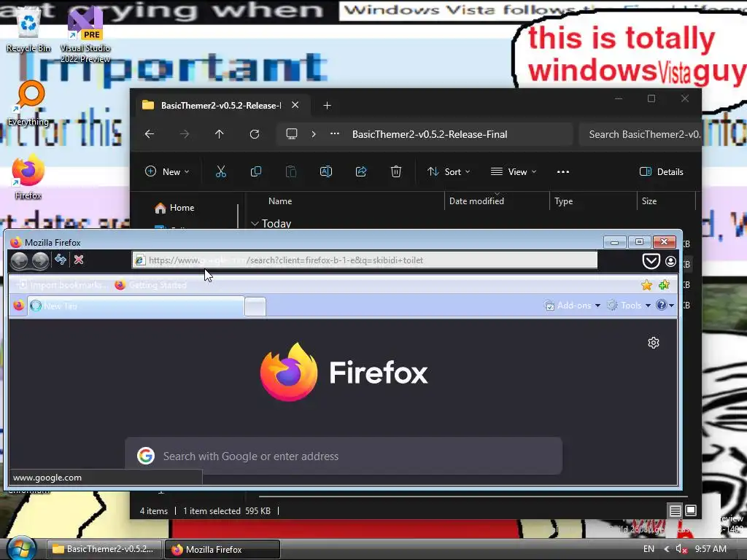Open the Help question-mark dropdown in Firefox
The width and height of the screenshot is (747, 560).
coord(665,306)
